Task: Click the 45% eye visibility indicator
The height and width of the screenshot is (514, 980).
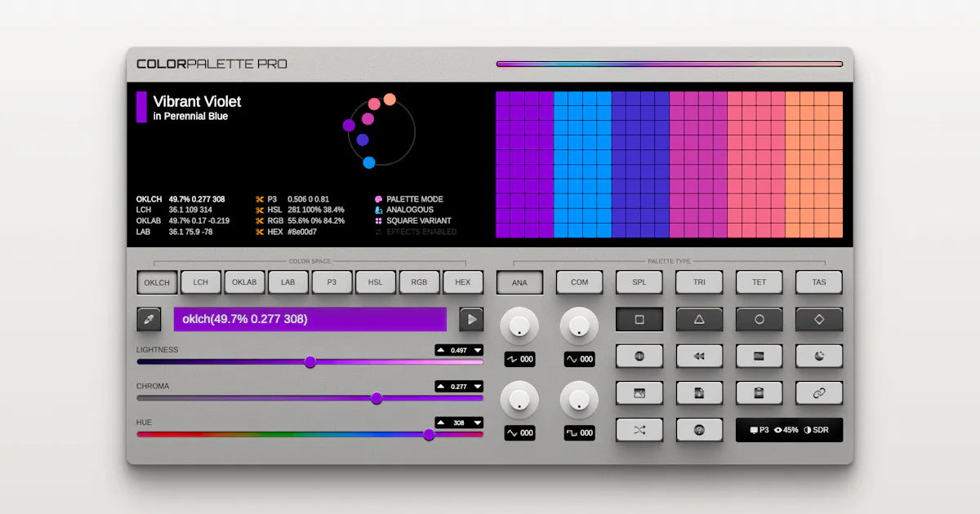Action: point(786,430)
